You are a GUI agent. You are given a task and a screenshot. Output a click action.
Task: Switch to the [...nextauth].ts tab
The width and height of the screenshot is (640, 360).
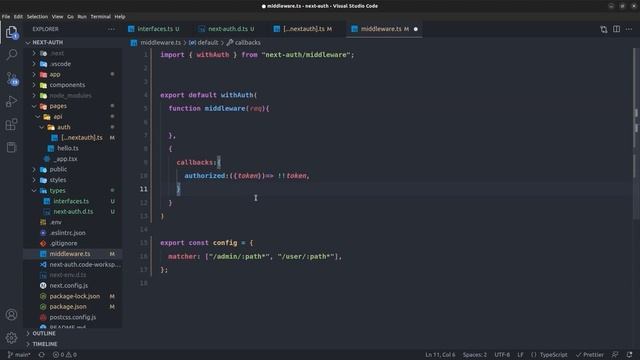[x=304, y=29]
